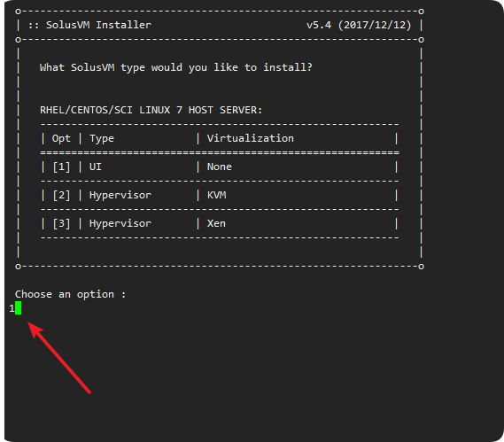Click the 'Opt' column header

pos(61,138)
